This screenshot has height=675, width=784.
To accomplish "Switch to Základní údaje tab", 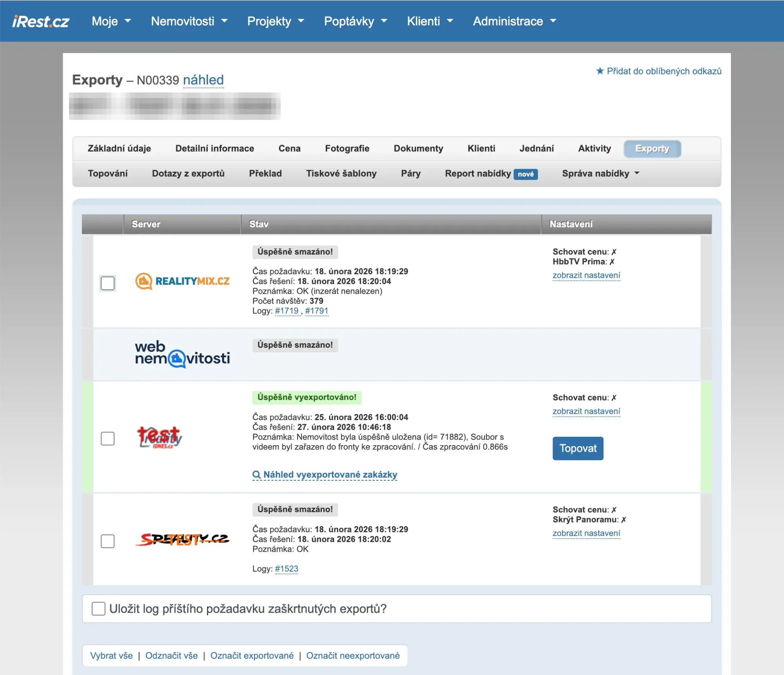I will click(119, 148).
